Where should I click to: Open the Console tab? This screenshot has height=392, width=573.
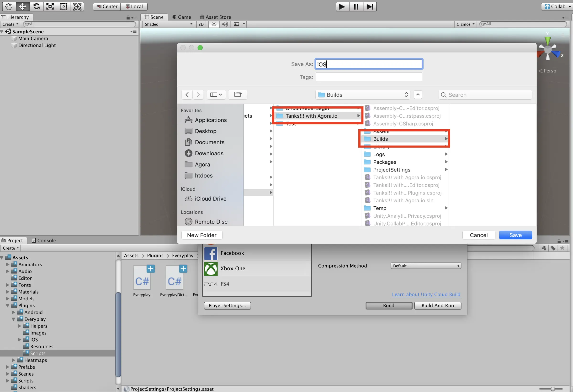(x=44, y=240)
